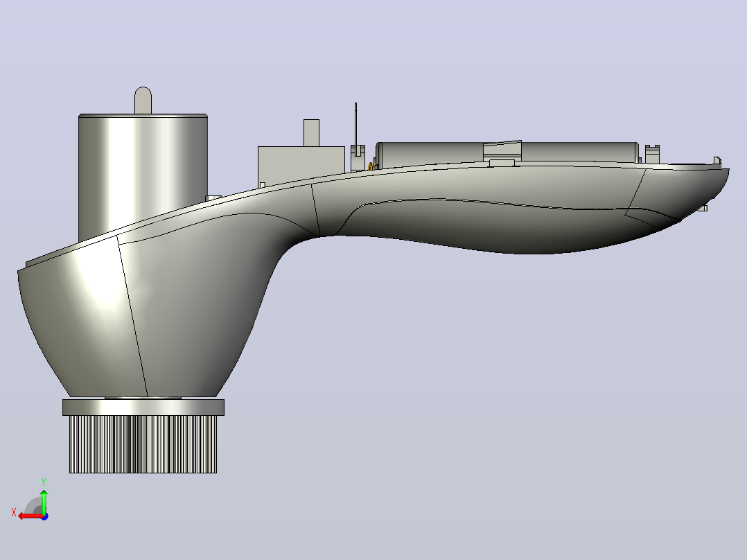Select the wedge clip on top of battery
Screen dimensions: 747x560
point(502,150)
